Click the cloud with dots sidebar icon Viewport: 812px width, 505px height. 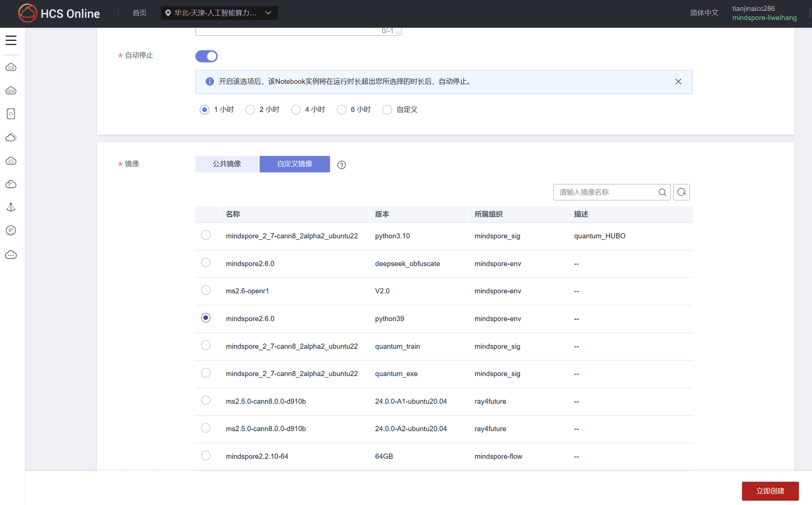11,255
